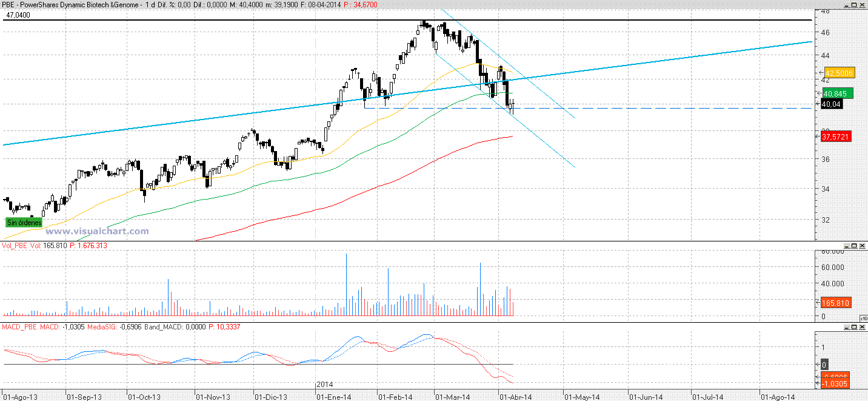Click the 01-Oct-13 date axis label
The height and width of the screenshot is (401, 868).
pos(144,396)
